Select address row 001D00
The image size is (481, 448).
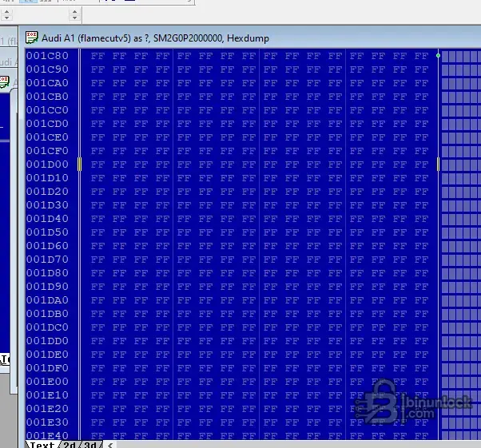click(x=47, y=165)
